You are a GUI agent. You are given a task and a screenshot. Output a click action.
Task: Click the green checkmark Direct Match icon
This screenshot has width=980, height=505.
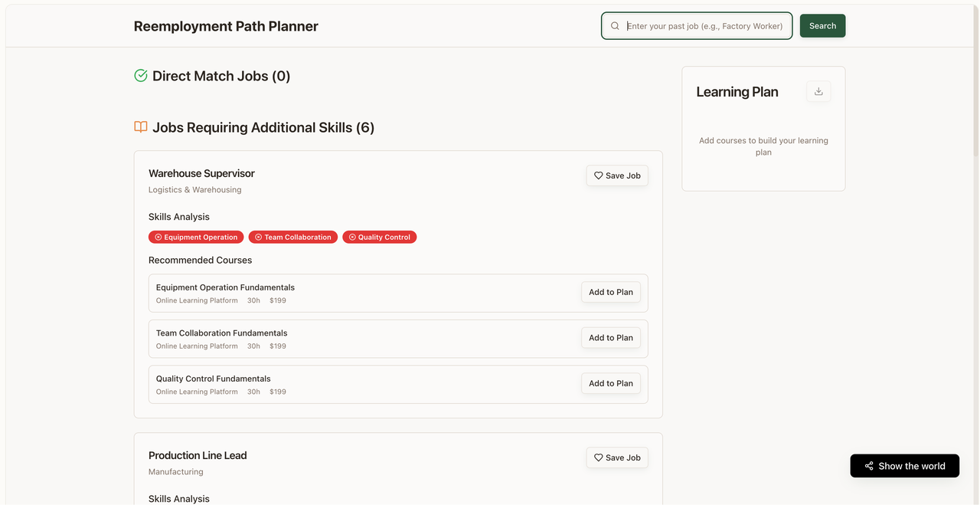tap(141, 75)
